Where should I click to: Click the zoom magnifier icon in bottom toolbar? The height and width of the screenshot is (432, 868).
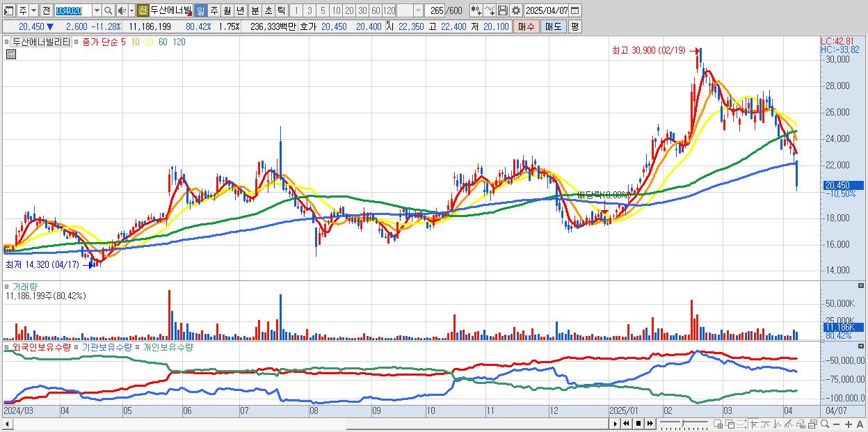pyautogui.click(x=824, y=424)
